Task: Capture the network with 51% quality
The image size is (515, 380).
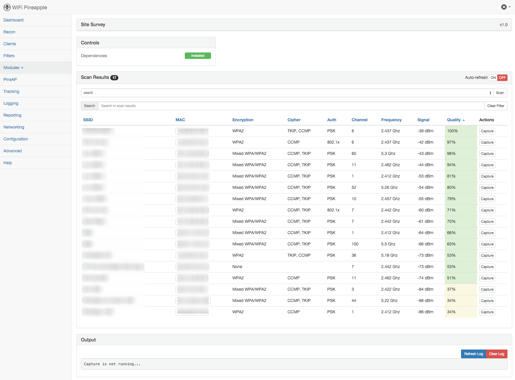Action: [487, 278]
